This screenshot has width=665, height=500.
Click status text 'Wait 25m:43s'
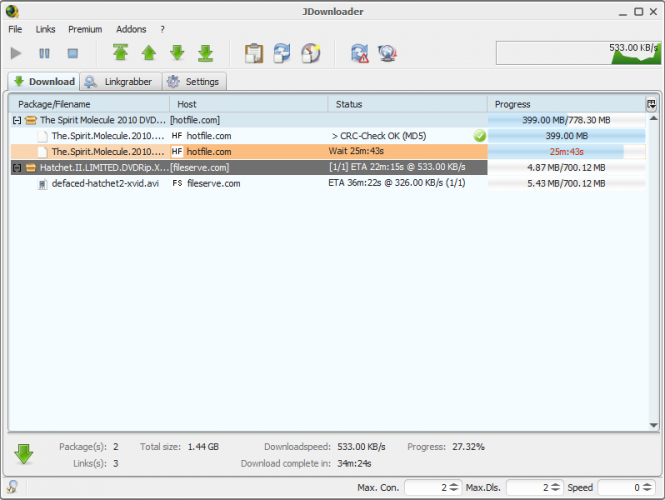click(x=356, y=151)
